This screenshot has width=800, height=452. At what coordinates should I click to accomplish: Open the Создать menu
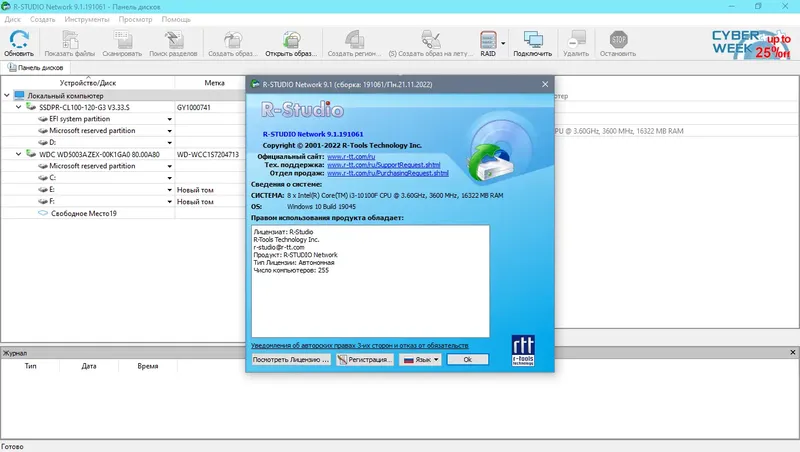[x=42, y=19]
